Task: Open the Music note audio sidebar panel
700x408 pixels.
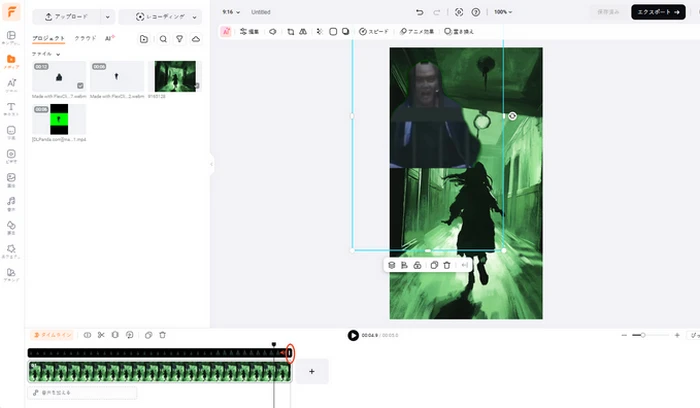Action: [x=11, y=203]
